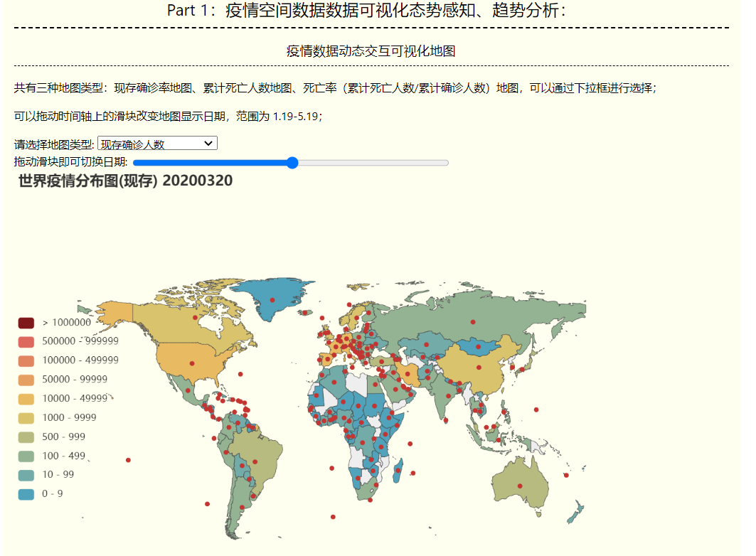The width and height of the screenshot is (756, 556).
Task: Click the Part 1 page heading
Action: tap(366, 10)
